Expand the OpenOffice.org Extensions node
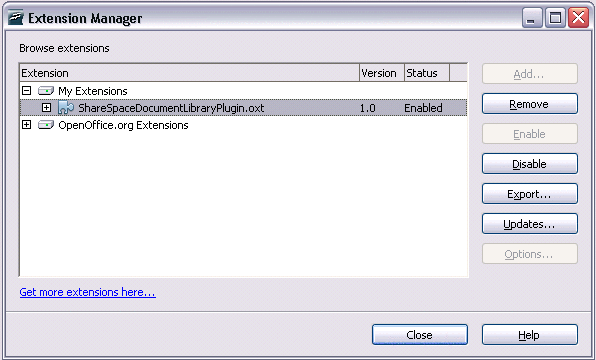Image resolution: width=596 pixels, height=360 pixels. [x=26, y=125]
